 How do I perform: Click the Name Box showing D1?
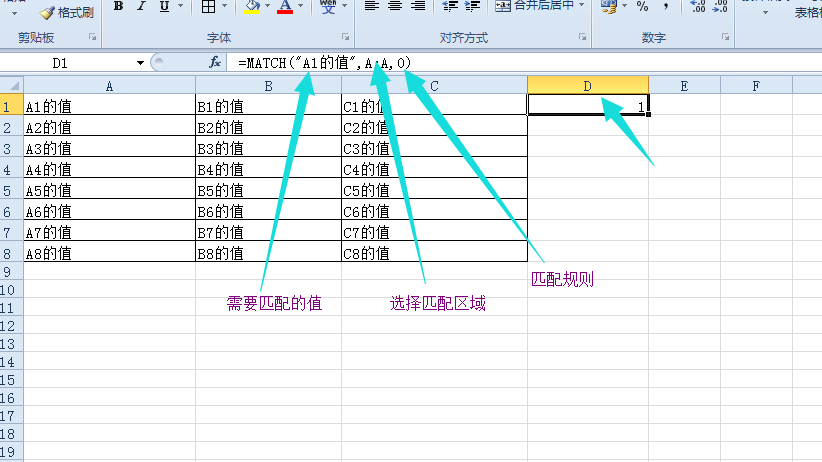point(67,63)
